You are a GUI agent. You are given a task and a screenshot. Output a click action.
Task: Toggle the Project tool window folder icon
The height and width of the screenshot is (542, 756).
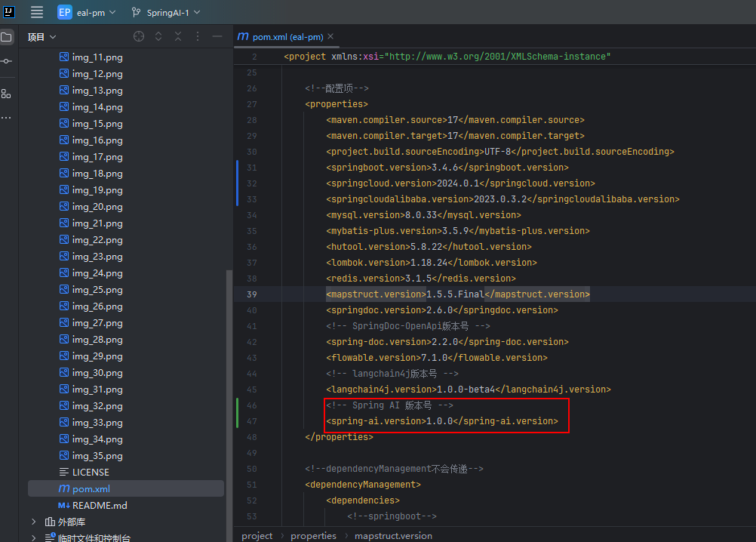click(x=7, y=37)
